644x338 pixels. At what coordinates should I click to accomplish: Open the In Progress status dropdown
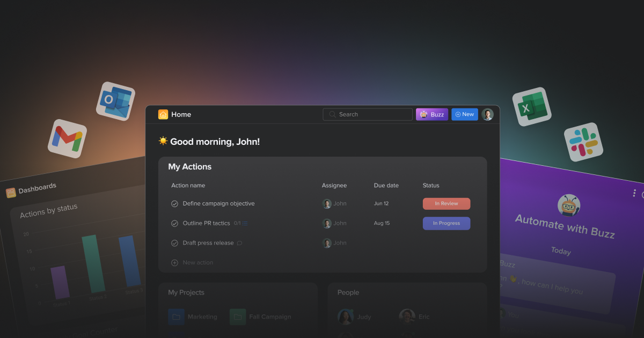point(447,223)
